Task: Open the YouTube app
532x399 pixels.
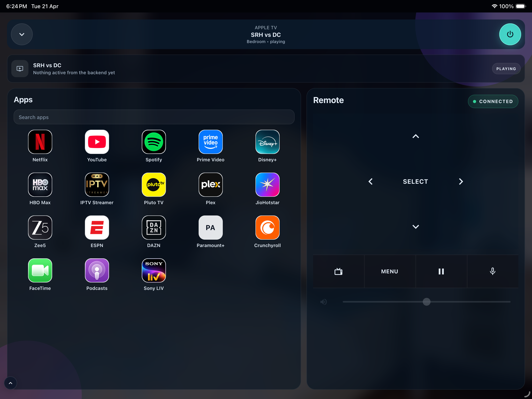Action: click(x=97, y=142)
